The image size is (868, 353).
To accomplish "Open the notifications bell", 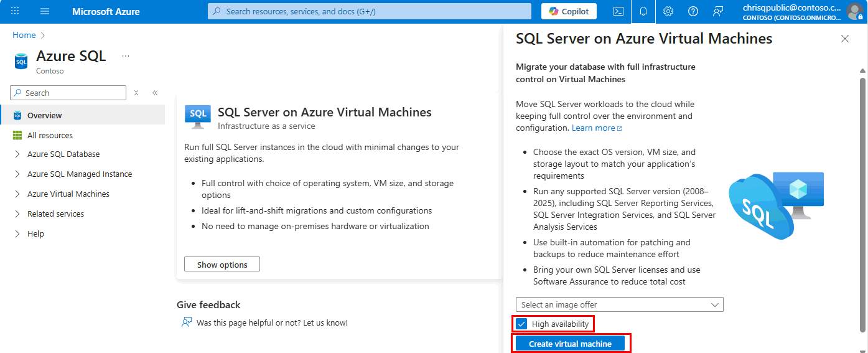I will point(643,11).
